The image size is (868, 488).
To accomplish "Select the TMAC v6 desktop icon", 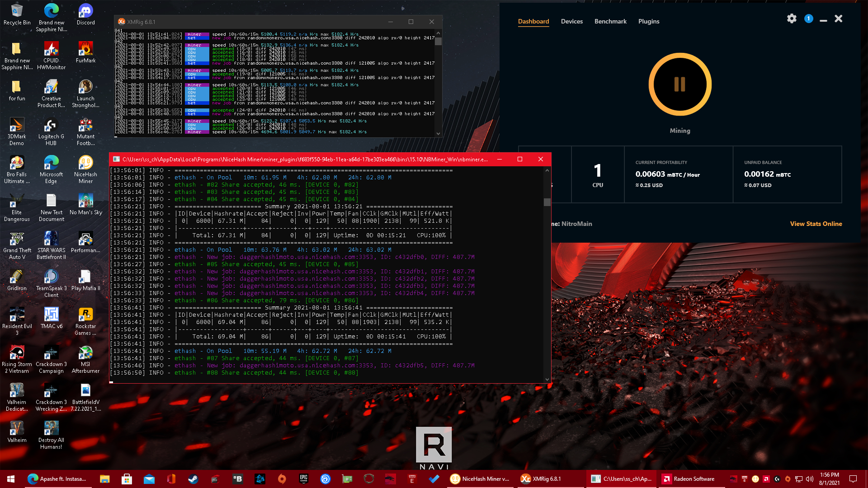I will pos(51,318).
